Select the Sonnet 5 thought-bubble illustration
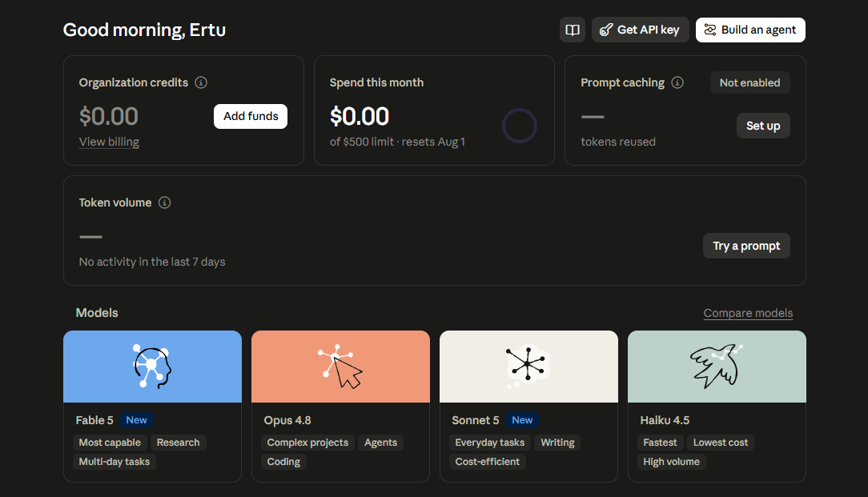 (528, 367)
